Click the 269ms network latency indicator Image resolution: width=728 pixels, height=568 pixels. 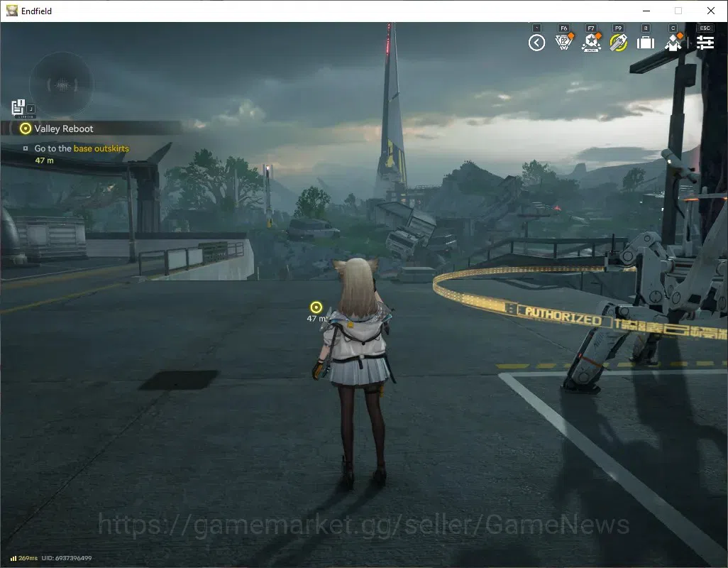24,558
